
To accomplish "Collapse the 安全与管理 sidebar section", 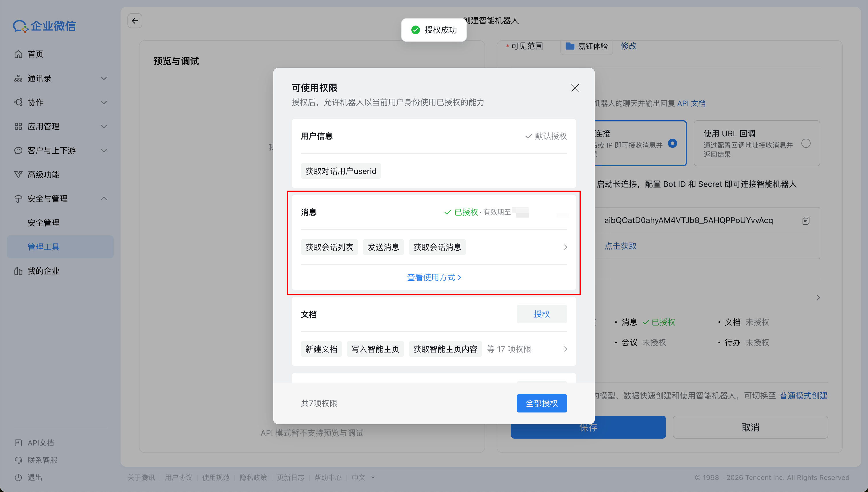I will tap(104, 199).
